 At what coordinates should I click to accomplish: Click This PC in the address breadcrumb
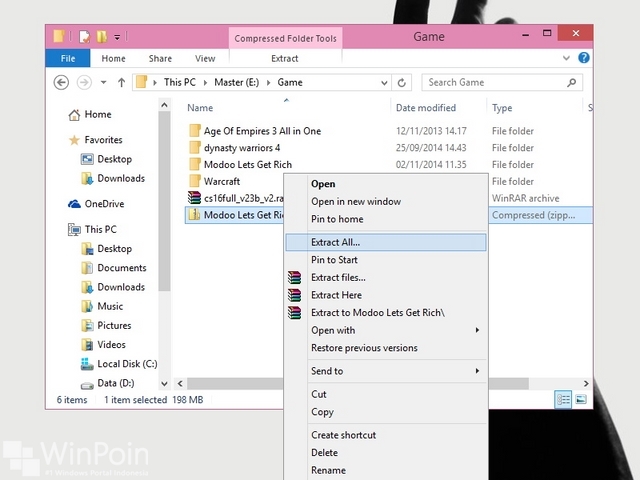[x=180, y=82]
